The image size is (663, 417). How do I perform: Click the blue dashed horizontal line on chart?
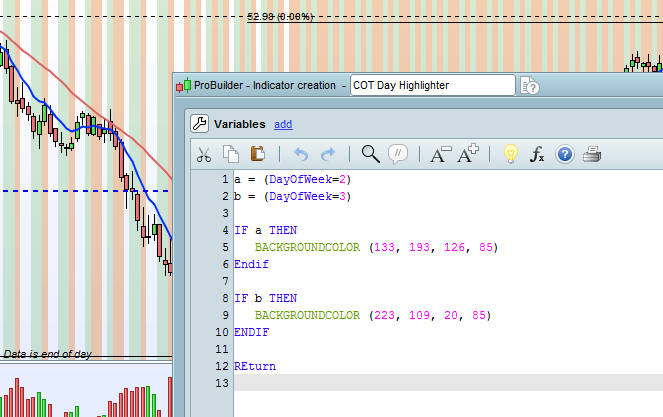(86, 191)
